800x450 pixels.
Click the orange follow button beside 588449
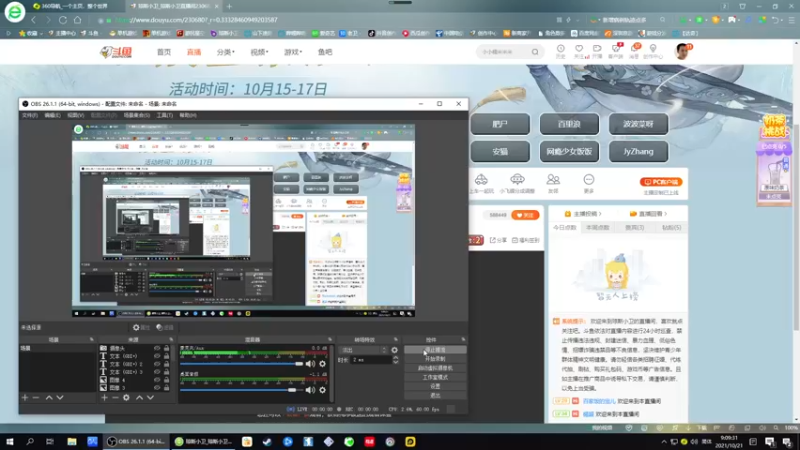[x=525, y=215]
